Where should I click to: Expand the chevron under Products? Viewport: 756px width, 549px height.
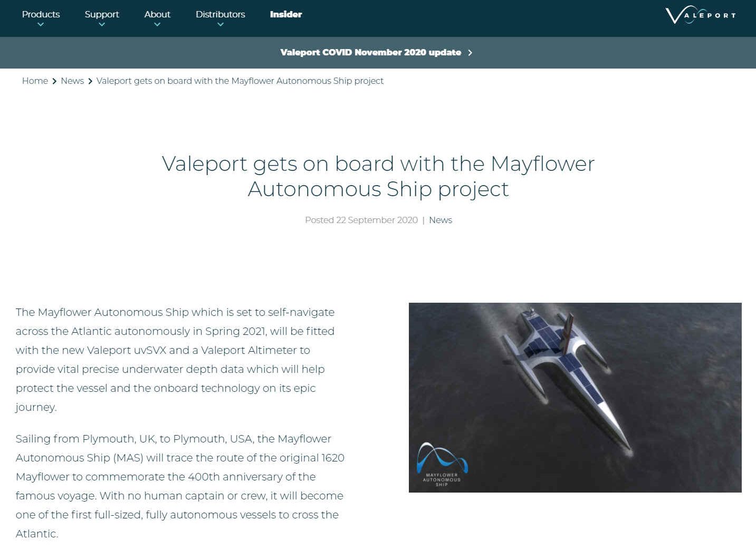(41, 24)
